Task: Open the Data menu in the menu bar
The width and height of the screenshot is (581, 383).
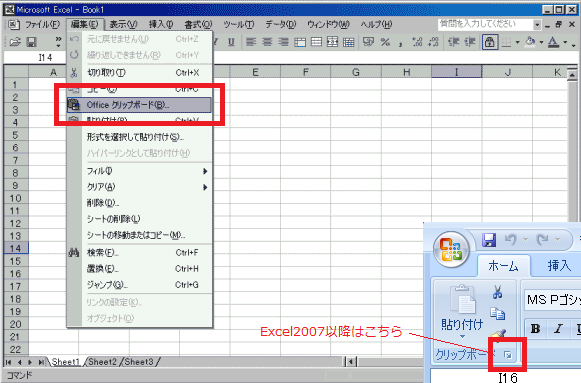Action: pyautogui.click(x=280, y=24)
